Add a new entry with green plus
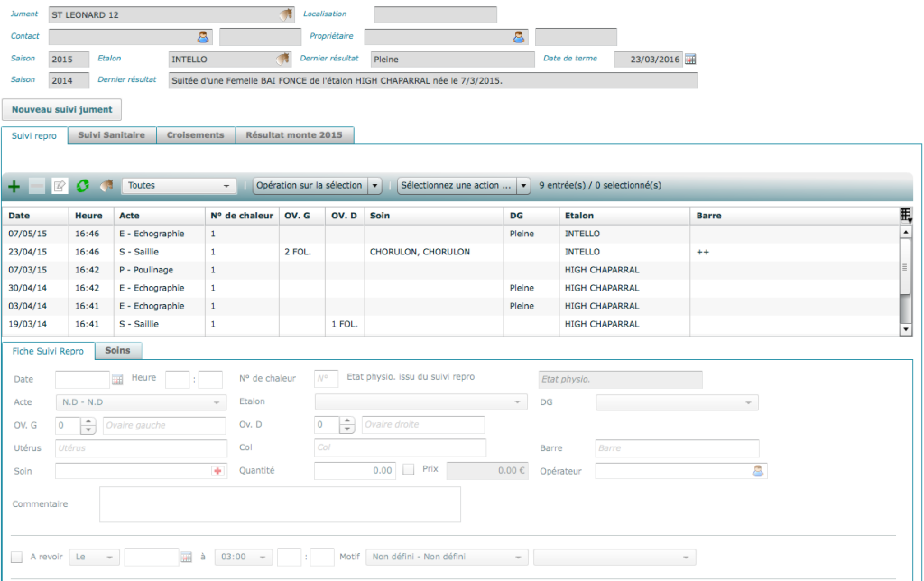The height and width of the screenshot is (581, 924). click(x=14, y=186)
